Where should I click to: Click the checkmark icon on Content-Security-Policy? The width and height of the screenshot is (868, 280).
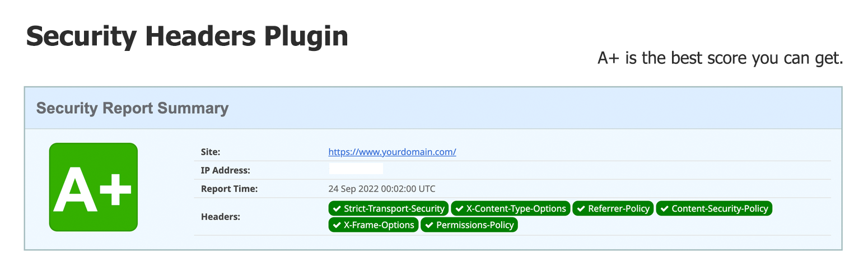tap(664, 209)
